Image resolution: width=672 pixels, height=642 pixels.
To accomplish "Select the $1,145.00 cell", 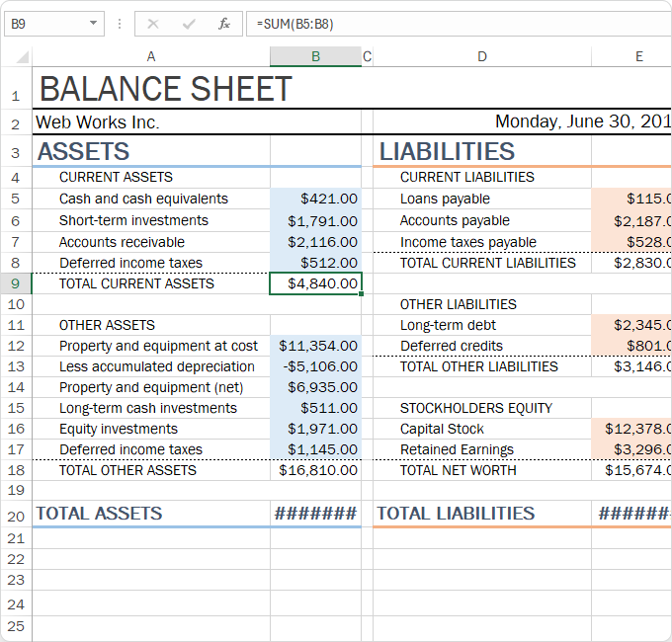I will (316, 449).
